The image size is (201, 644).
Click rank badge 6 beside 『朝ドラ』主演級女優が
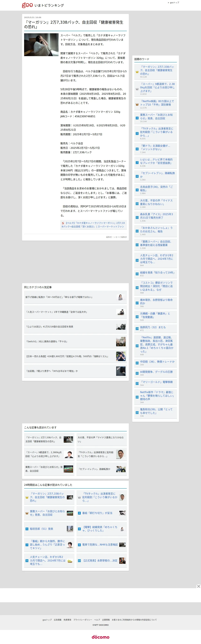pos(137,149)
